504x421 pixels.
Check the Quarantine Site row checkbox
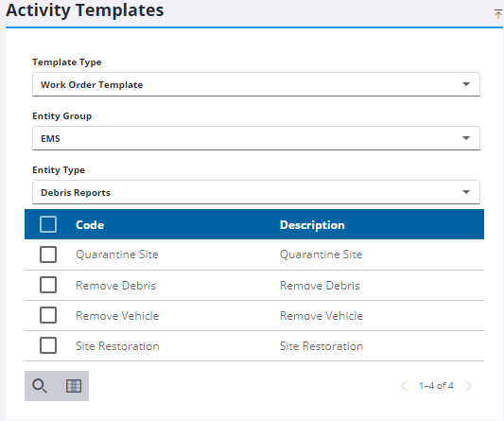pyautogui.click(x=48, y=254)
